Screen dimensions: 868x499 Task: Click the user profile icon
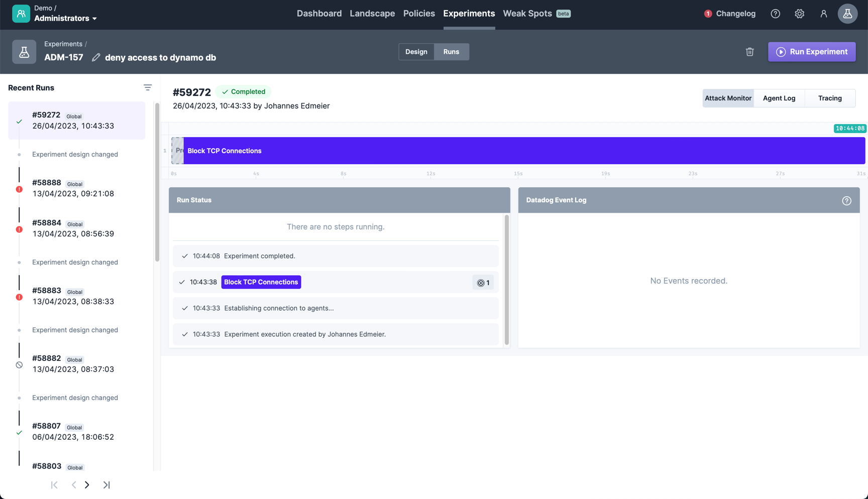(x=823, y=14)
